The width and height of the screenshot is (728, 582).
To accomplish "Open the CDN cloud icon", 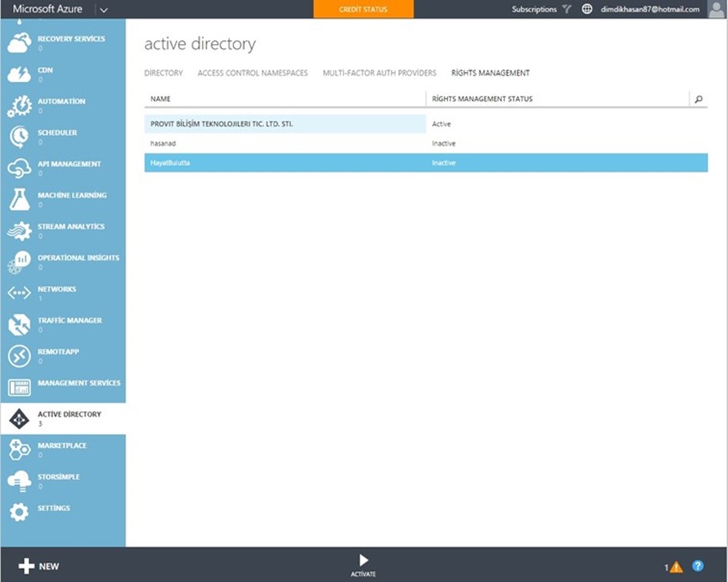I will tap(19, 74).
